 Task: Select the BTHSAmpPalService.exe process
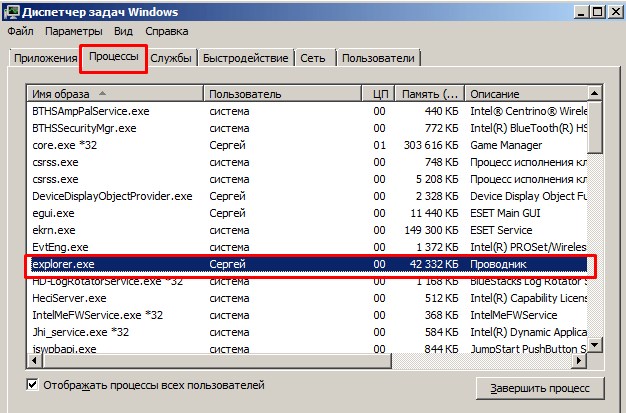point(307,111)
